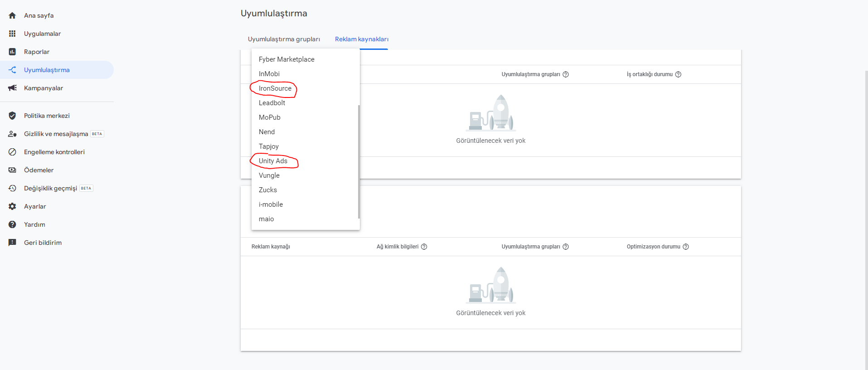
Task: Open Engelleme kontrolleri in the sidebar
Action: [x=57, y=152]
